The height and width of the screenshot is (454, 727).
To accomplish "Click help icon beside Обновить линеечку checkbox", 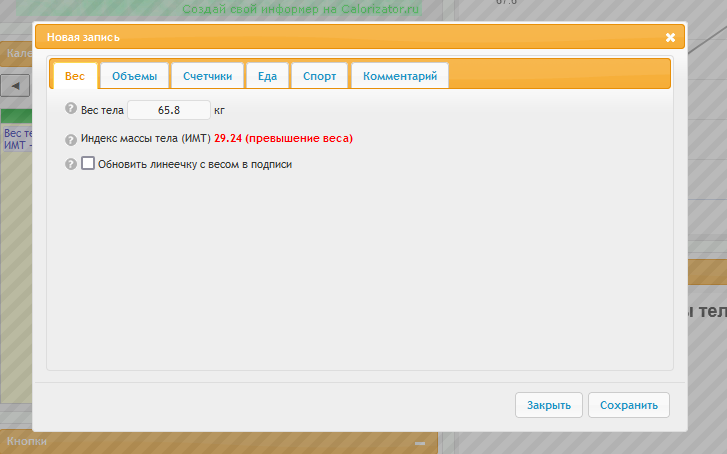I will pyautogui.click(x=70, y=164).
